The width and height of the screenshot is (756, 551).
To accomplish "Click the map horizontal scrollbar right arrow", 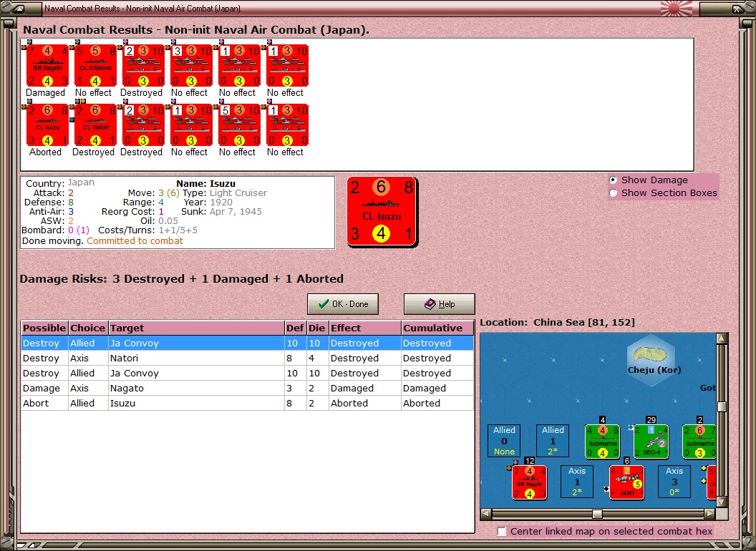I will click(709, 514).
